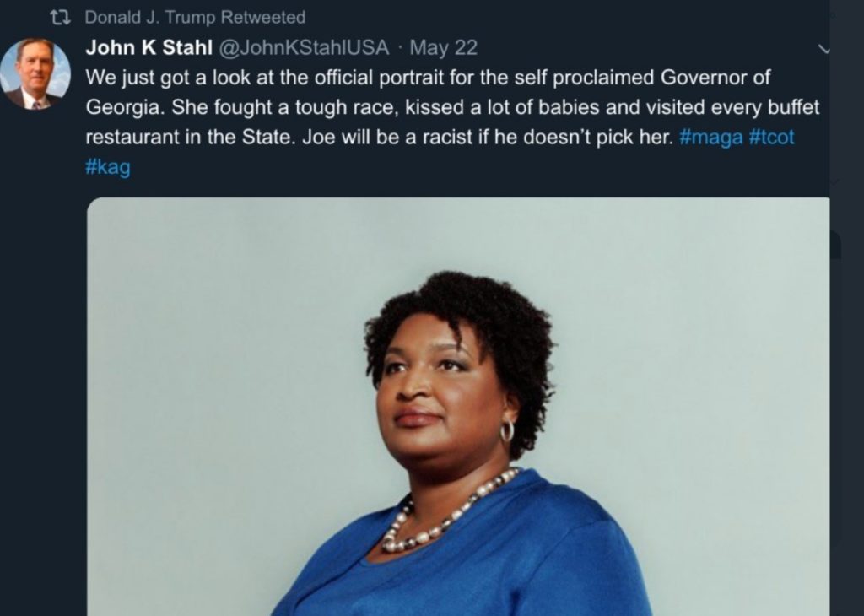Screen dimensions: 864x616
Task: Open the attached portrait photo
Action: (x=458, y=407)
